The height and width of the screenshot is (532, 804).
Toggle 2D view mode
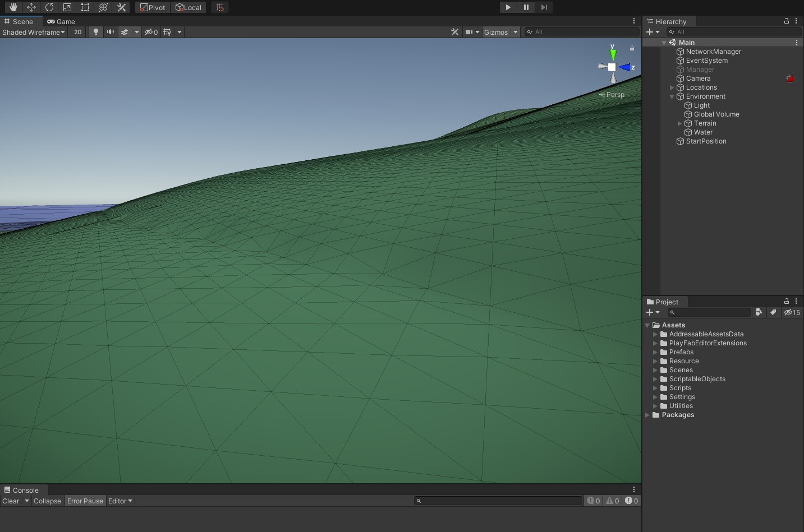[78, 32]
